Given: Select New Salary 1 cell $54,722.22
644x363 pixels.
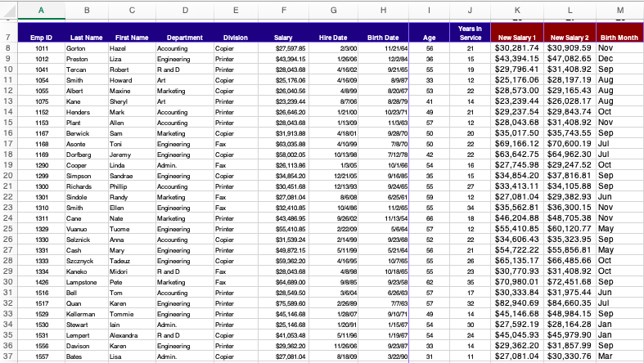Looking at the screenshot, I should click(517, 250).
